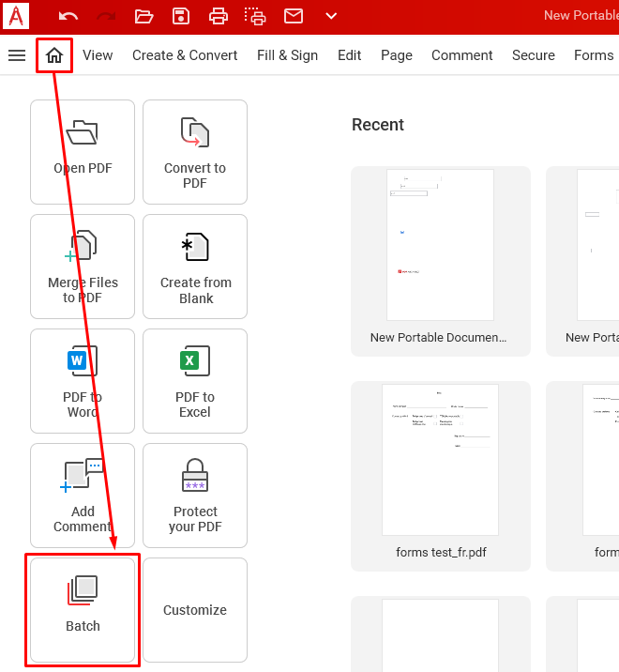The image size is (619, 672).
Task: Launch the PDF to Excel tile
Action: 195,381
